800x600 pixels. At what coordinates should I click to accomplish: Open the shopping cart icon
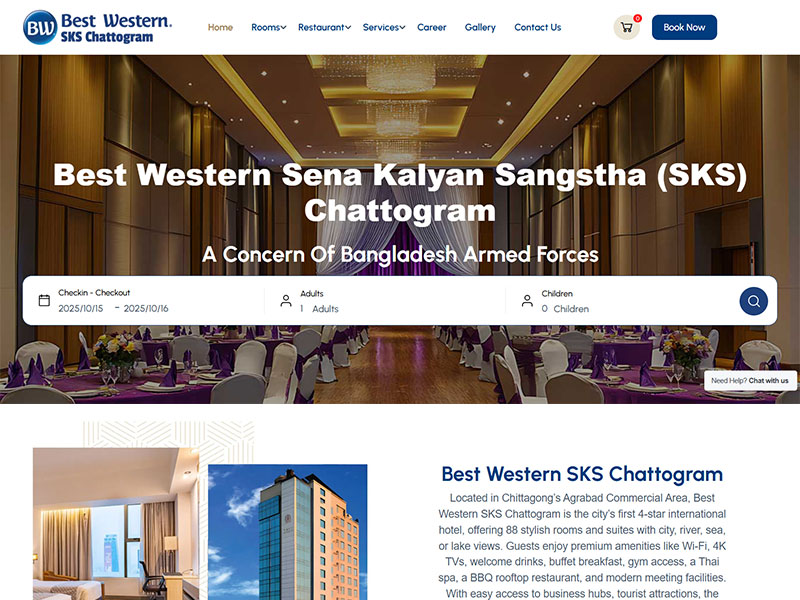click(x=626, y=28)
